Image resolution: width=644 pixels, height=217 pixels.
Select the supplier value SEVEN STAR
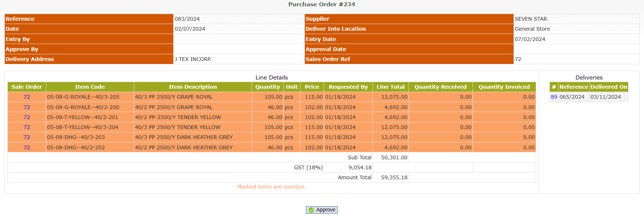pyautogui.click(x=531, y=19)
